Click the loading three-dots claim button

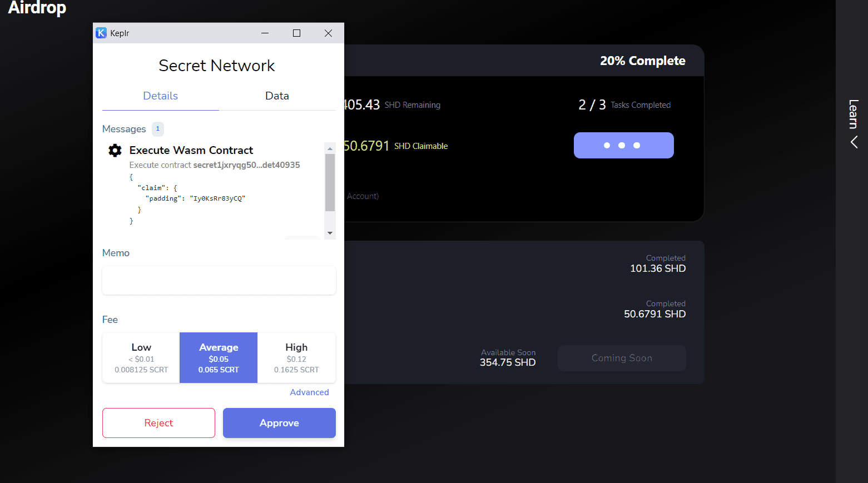pyautogui.click(x=624, y=146)
